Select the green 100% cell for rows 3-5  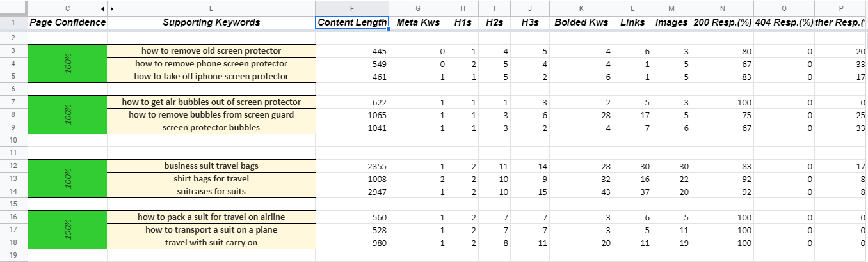click(x=68, y=64)
